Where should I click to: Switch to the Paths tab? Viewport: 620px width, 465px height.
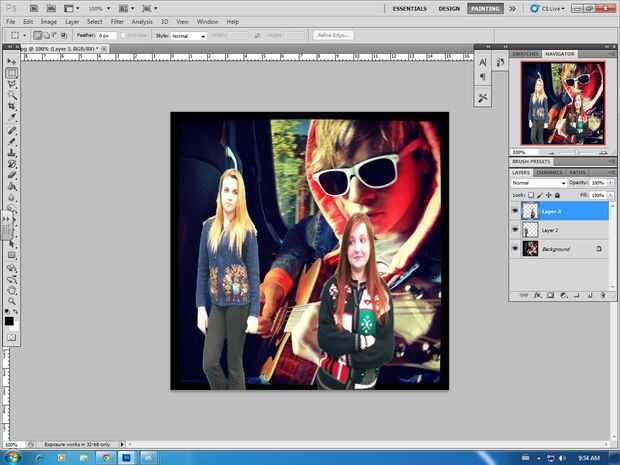577,172
